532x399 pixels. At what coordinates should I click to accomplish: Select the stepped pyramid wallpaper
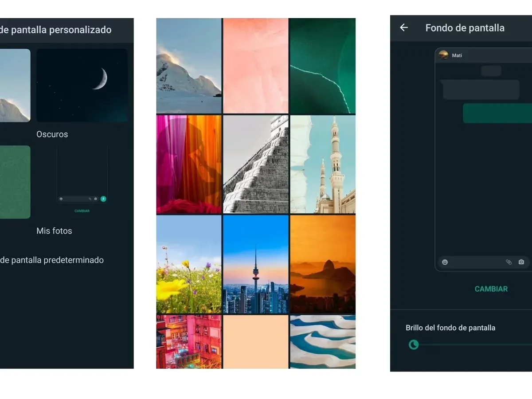click(255, 164)
